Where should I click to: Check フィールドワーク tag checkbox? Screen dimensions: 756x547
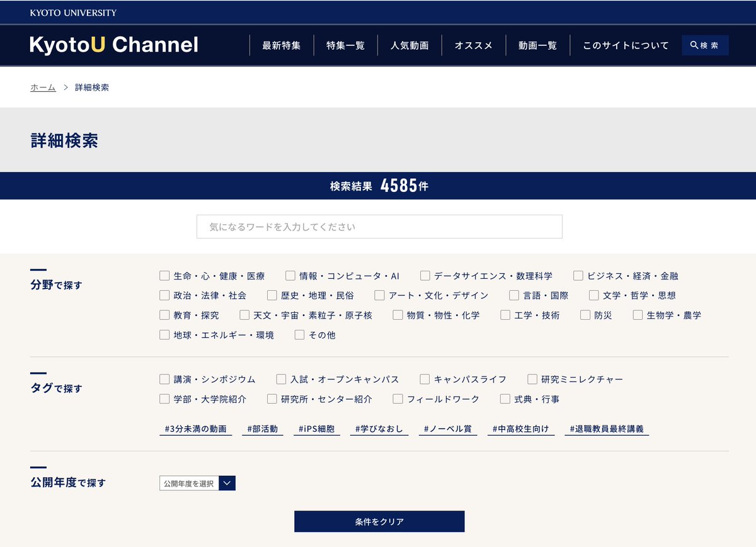pyautogui.click(x=398, y=398)
